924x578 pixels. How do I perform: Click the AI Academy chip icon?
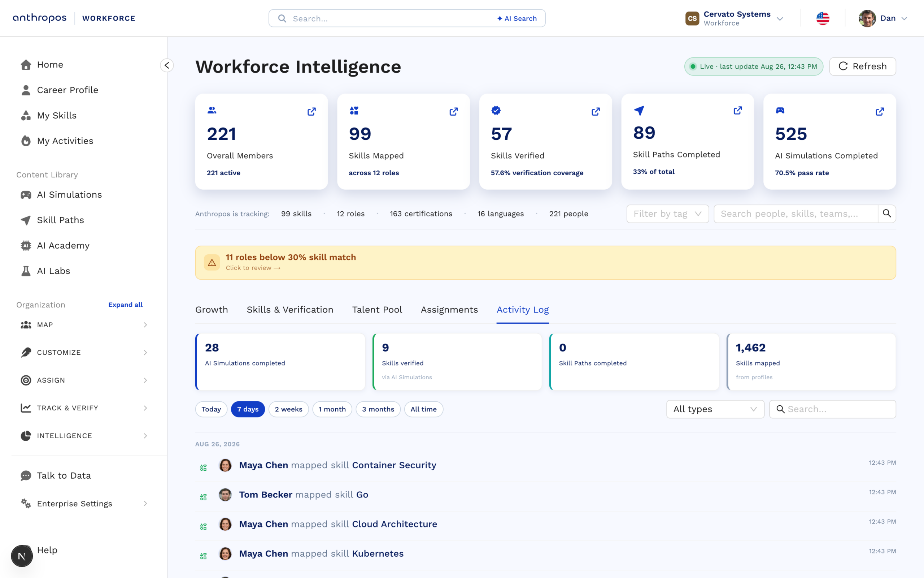pos(26,245)
